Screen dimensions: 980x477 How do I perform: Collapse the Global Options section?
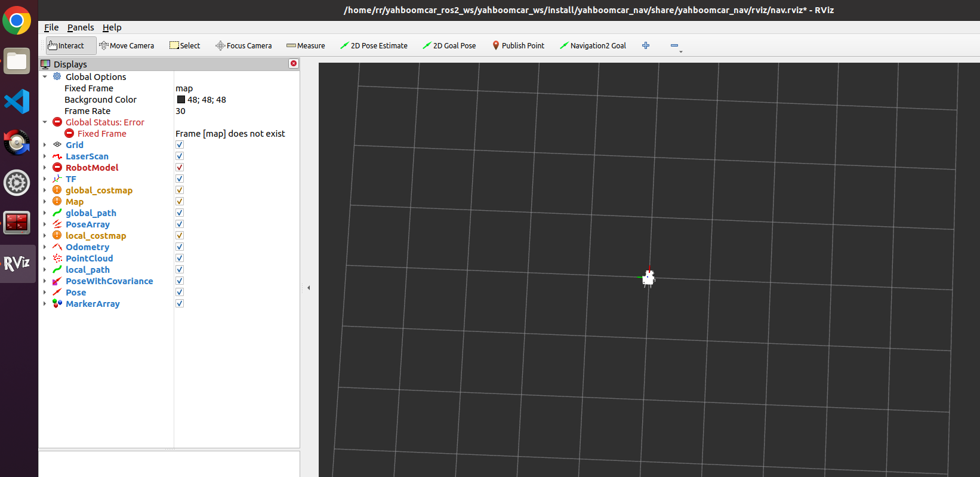tap(45, 77)
